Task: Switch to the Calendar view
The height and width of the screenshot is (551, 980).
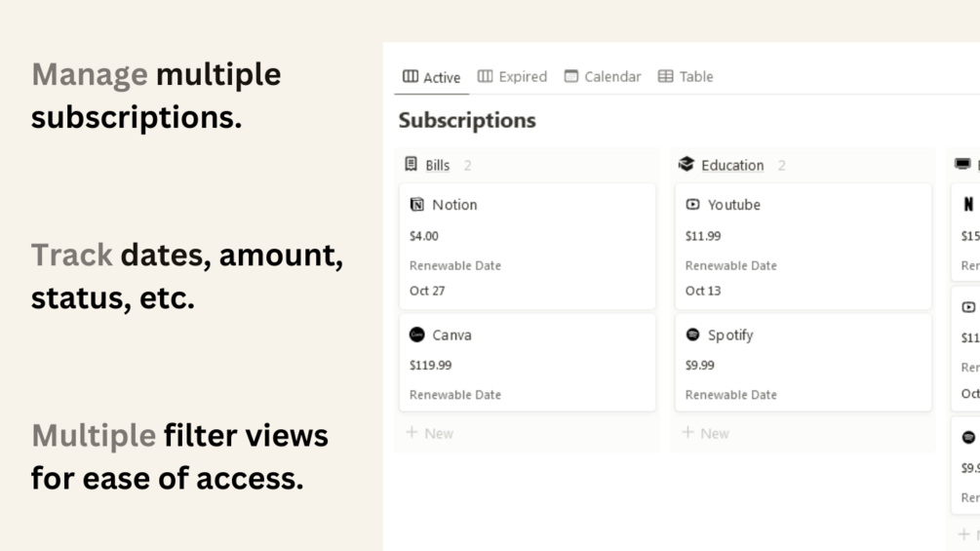Action: [x=603, y=76]
